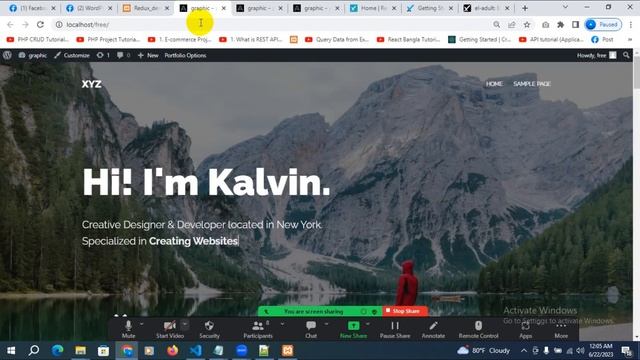Click Annotate pencil in Zoom toolbar
Screen dimensions: 640x360
pos(433,329)
